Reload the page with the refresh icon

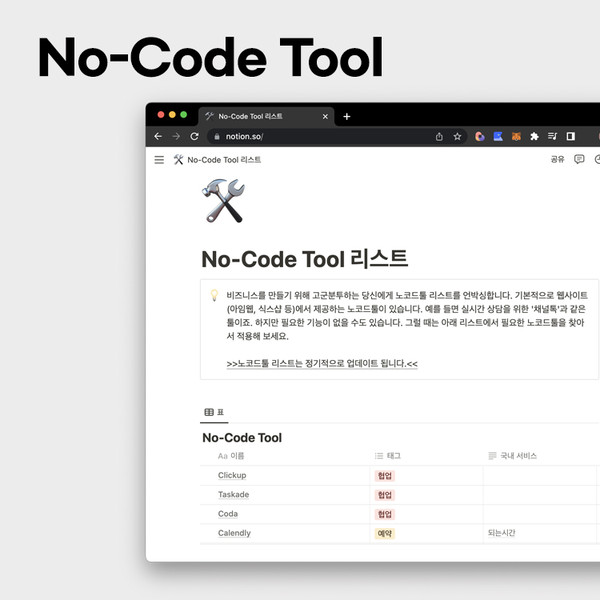(194, 136)
